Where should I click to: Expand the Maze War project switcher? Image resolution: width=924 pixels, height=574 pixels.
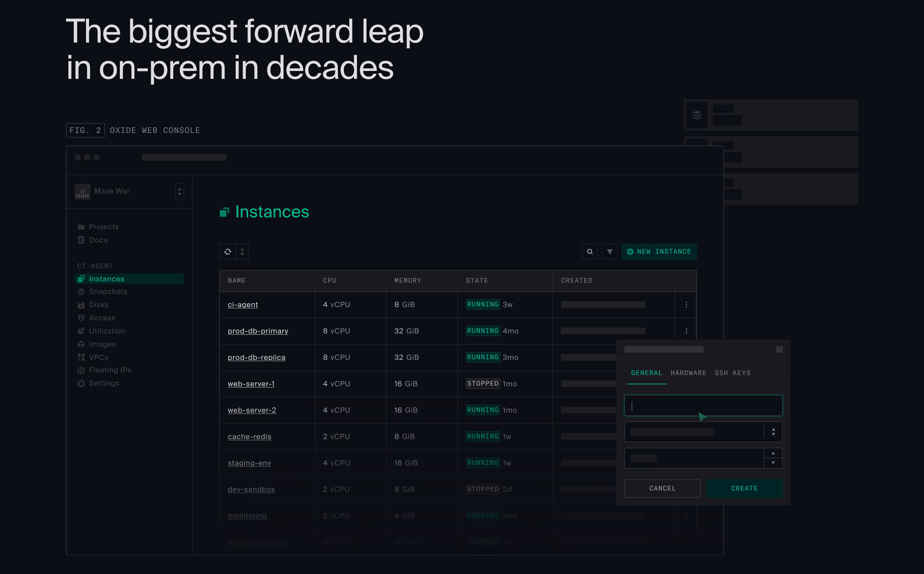[179, 191]
